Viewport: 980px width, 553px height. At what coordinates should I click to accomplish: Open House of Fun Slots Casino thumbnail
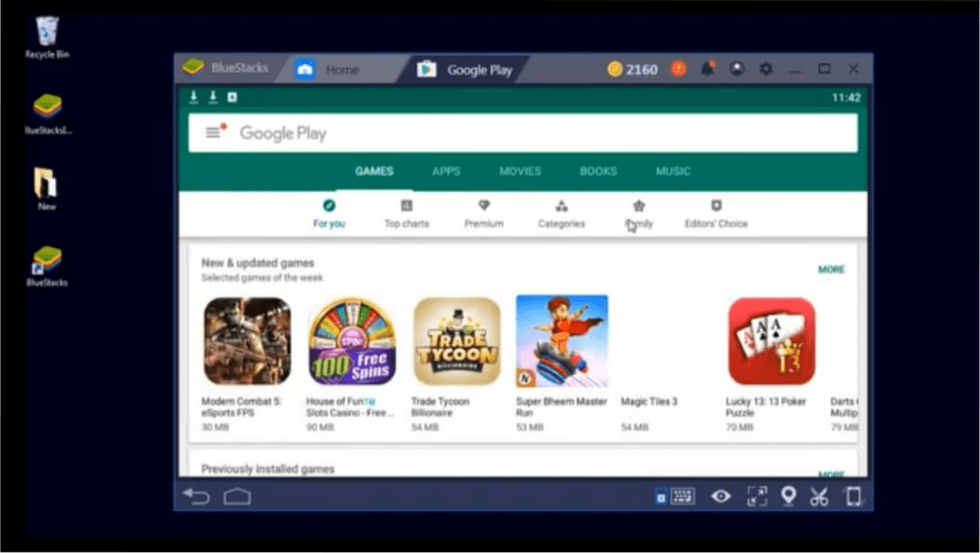coord(352,340)
